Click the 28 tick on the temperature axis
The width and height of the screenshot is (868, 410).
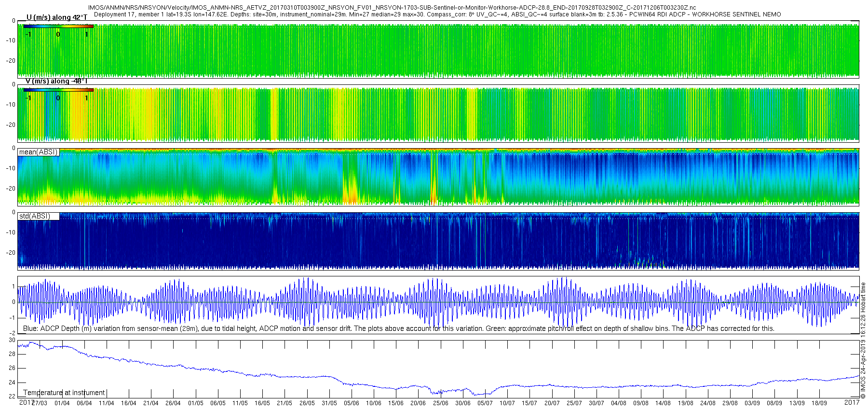(12, 354)
